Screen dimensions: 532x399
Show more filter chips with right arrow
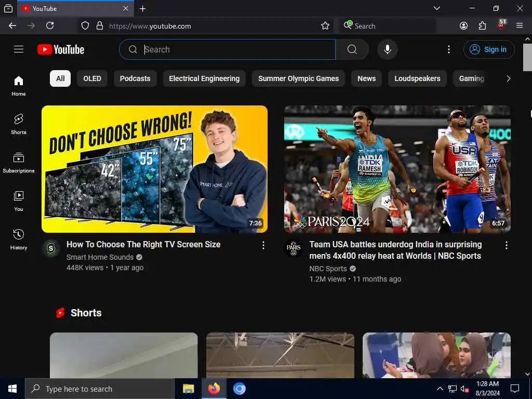pyautogui.click(x=508, y=79)
